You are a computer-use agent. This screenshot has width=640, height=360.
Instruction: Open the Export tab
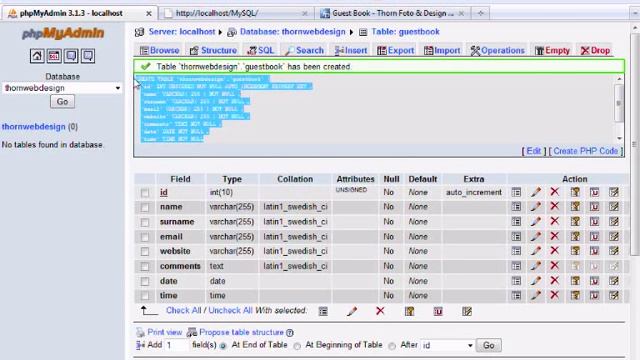click(x=396, y=50)
